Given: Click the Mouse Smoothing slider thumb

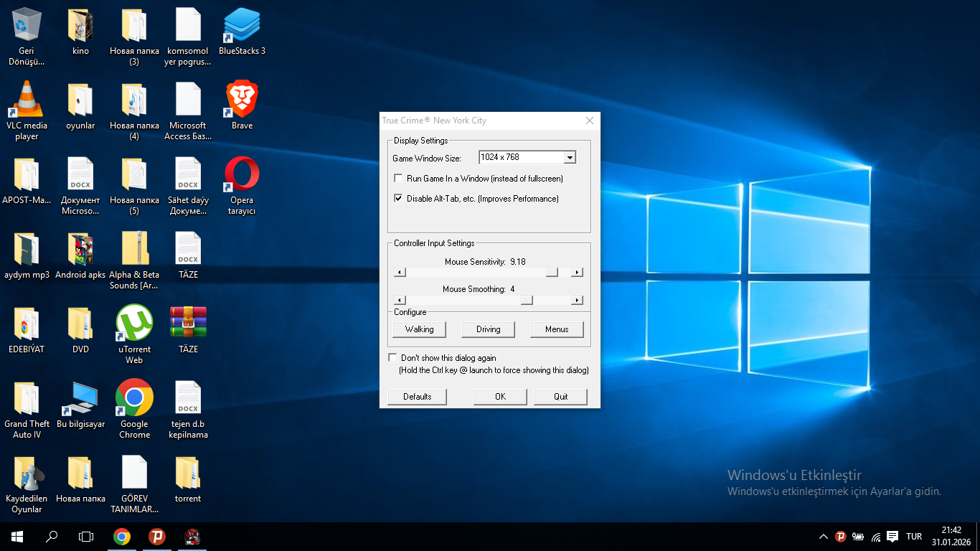Looking at the screenshot, I should point(527,300).
